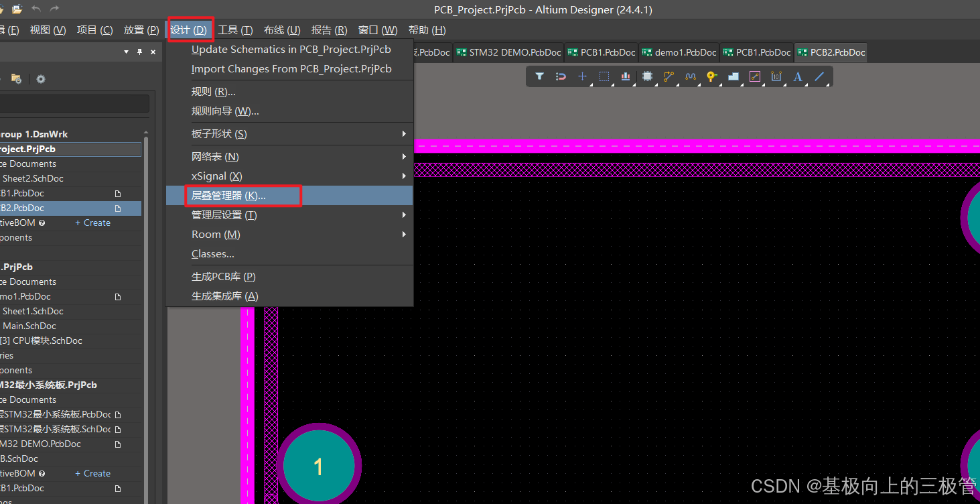
Task: Open the align objects bar-chart icon
Action: pos(626,76)
